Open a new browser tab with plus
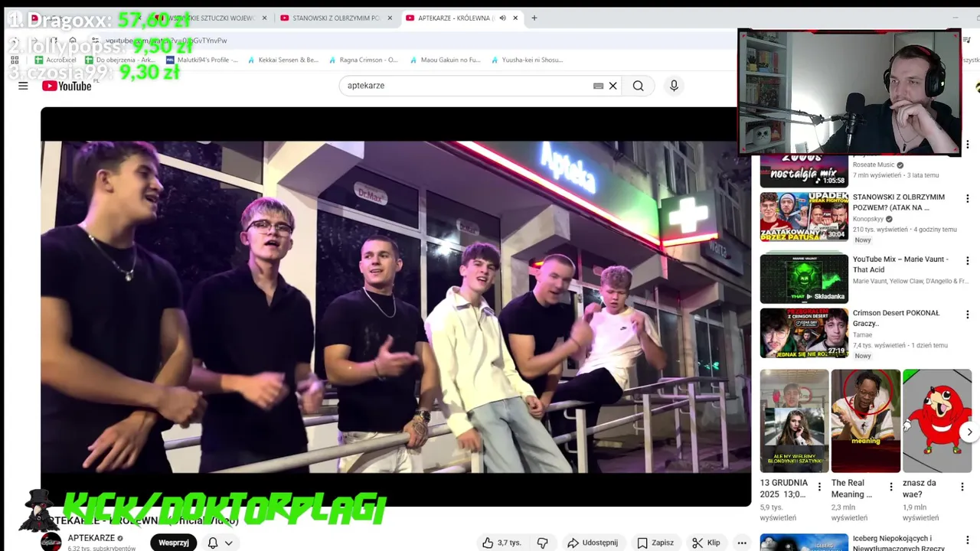Screen dimensions: 980x551 tap(534, 18)
